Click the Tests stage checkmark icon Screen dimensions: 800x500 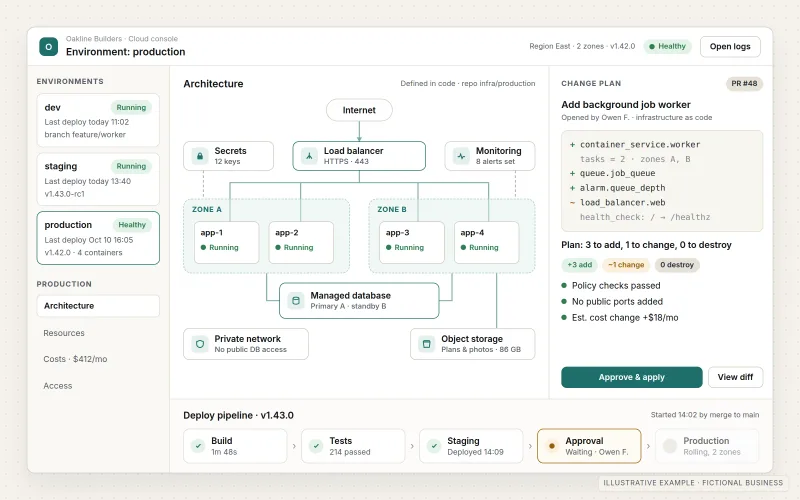tap(316, 446)
